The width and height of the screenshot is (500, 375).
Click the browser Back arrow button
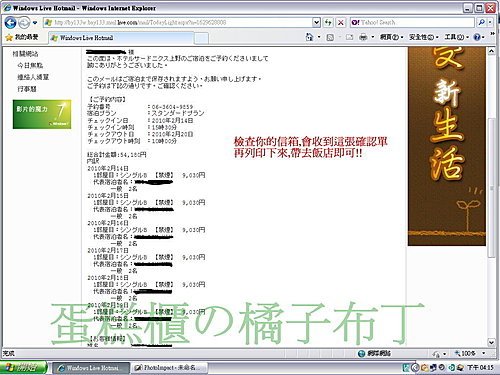[11, 22]
